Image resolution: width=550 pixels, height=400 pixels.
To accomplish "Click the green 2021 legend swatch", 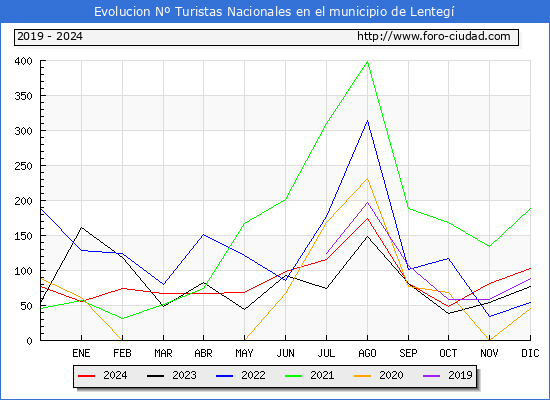I will (x=294, y=376).
